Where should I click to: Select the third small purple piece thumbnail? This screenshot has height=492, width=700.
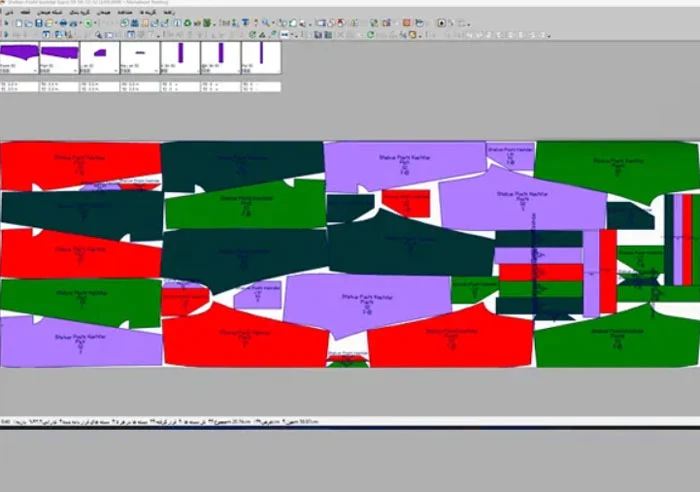[x=100, y=58]
